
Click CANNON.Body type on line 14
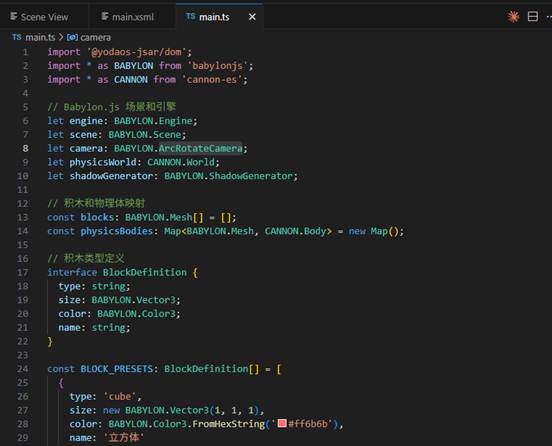pyautogui.click(x=295, y=231)
